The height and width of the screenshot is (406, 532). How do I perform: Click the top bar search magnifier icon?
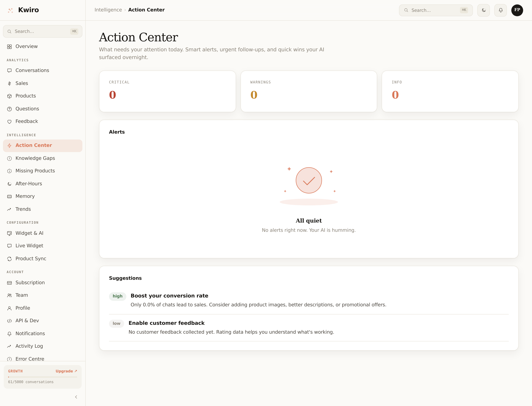click(406, 10)
